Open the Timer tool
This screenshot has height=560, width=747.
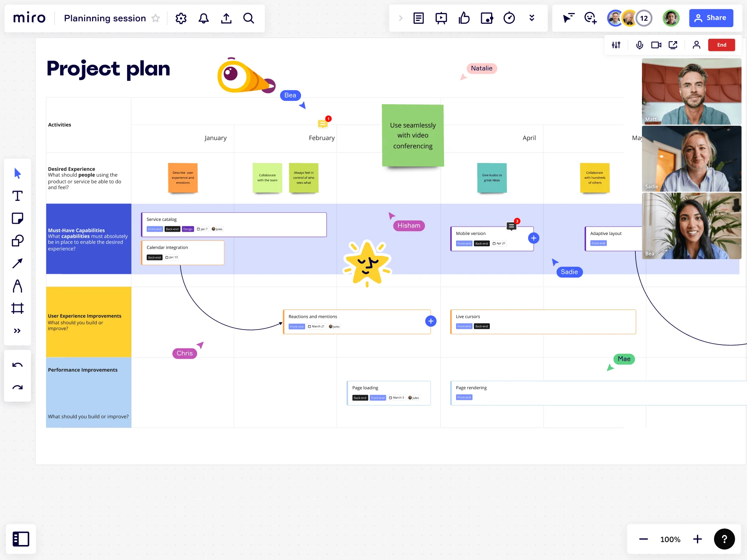click(x=509, y=18)
